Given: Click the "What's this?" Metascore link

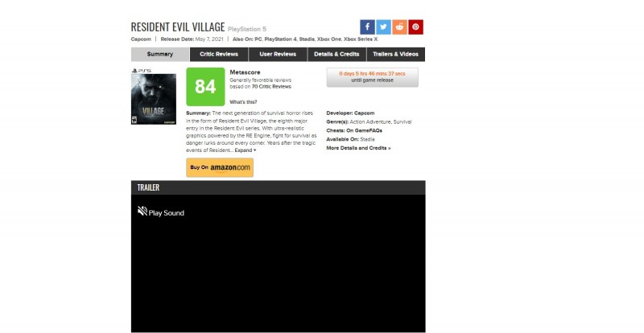Looking at the screenshot, I should click(x=243, y=102).
